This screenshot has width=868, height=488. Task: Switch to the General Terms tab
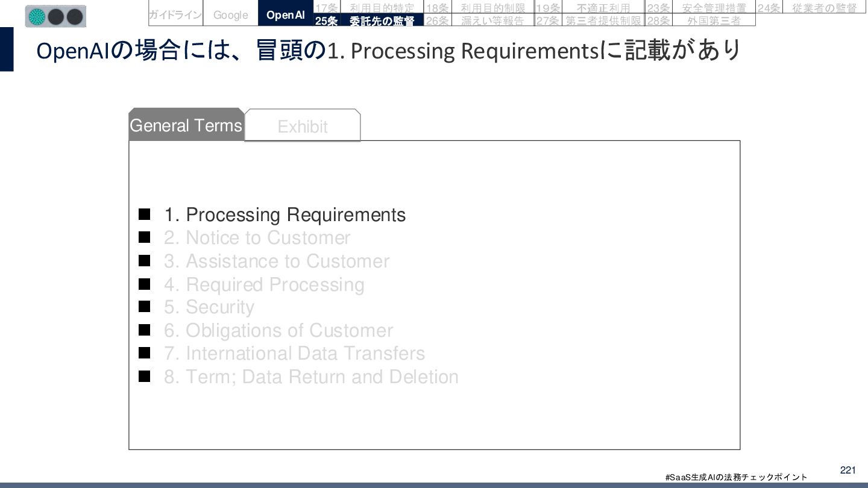point(186,125)
